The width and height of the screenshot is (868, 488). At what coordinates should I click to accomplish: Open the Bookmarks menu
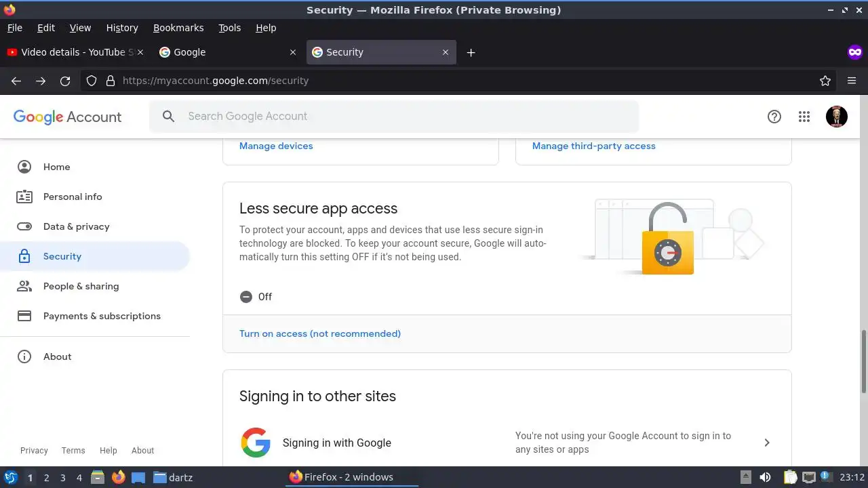click(178, 28)
